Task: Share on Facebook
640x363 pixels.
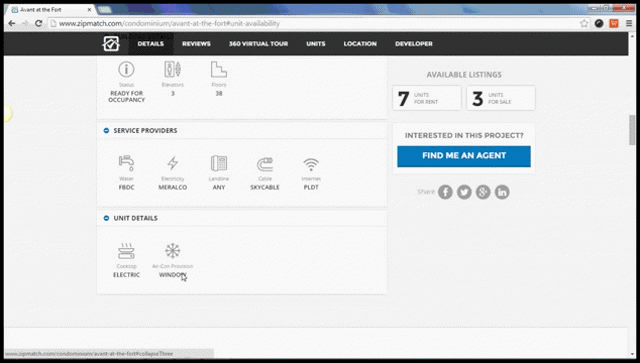Action: coord(445,192)
